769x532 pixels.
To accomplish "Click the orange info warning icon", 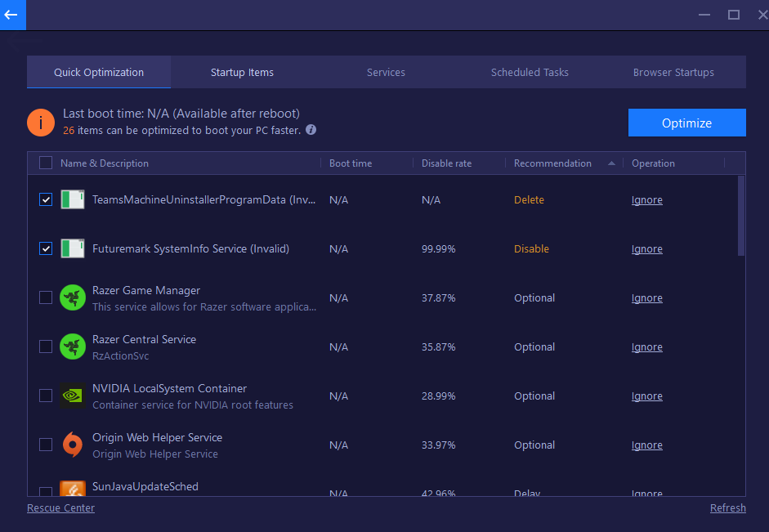I will point(41,122).
